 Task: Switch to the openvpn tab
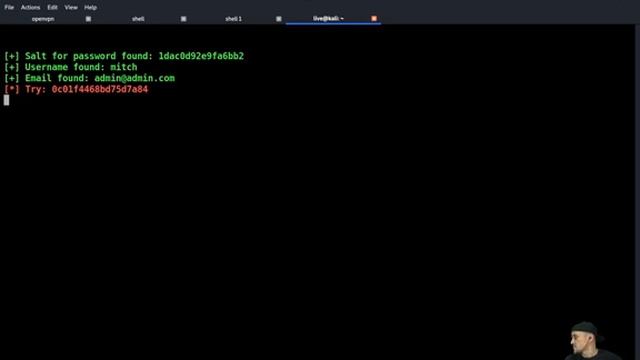[43, 19]
